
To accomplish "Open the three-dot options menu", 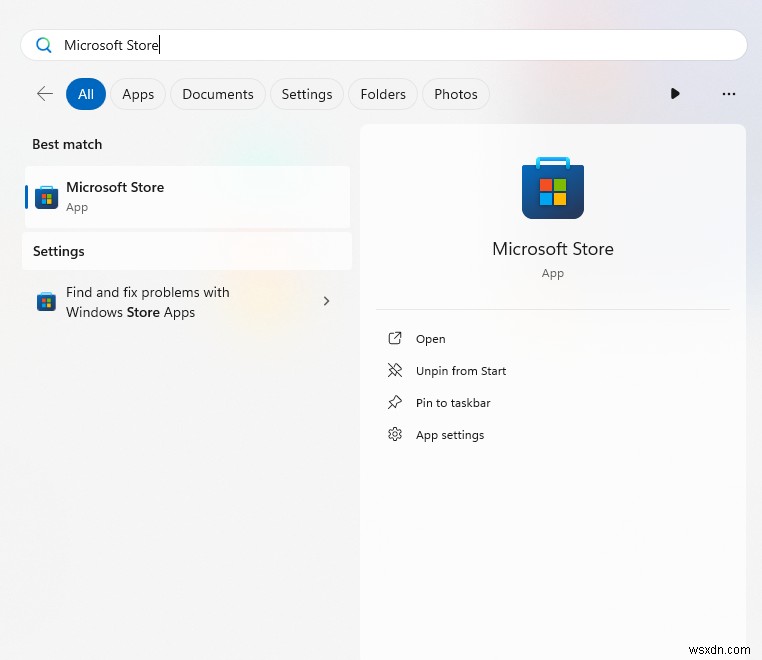I will (x=728, y=94).
